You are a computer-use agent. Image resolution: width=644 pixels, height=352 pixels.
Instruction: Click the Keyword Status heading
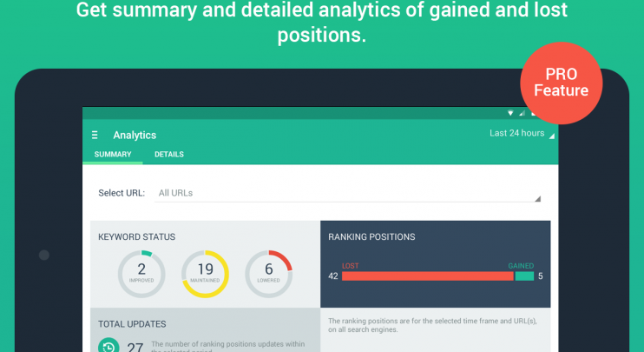click(x=137, y=237)
